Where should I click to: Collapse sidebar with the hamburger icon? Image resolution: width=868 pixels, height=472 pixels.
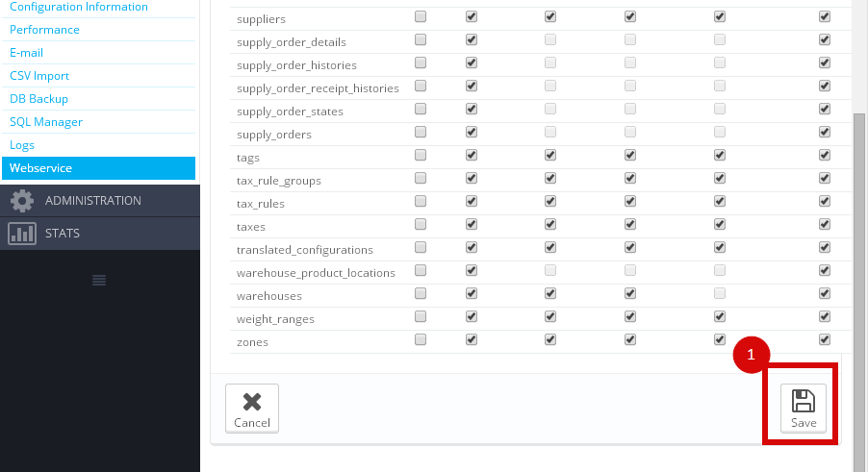99,280
